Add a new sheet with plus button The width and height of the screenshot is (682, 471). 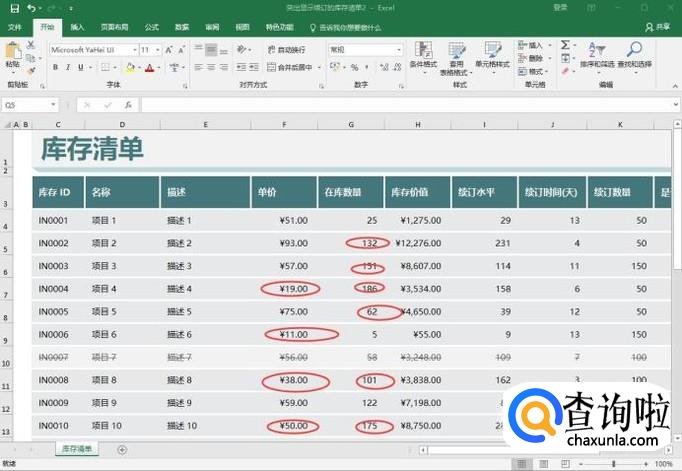tap(122, 450)
